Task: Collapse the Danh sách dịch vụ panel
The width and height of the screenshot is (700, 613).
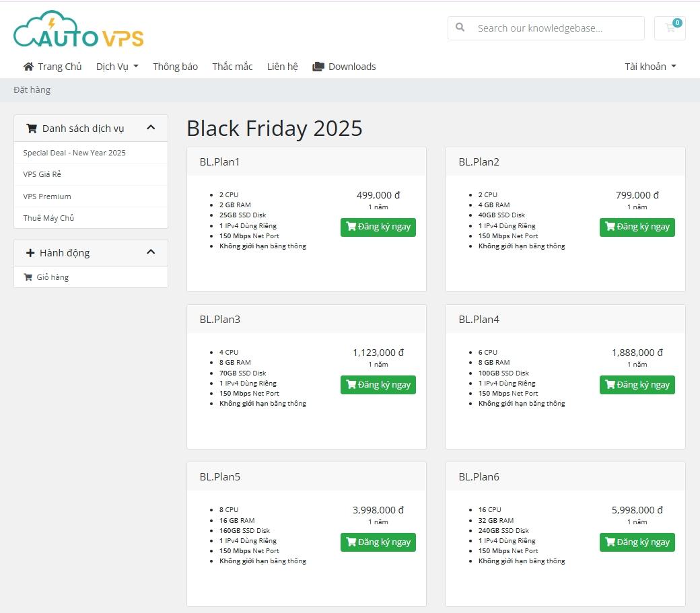Action: [151, 128]
